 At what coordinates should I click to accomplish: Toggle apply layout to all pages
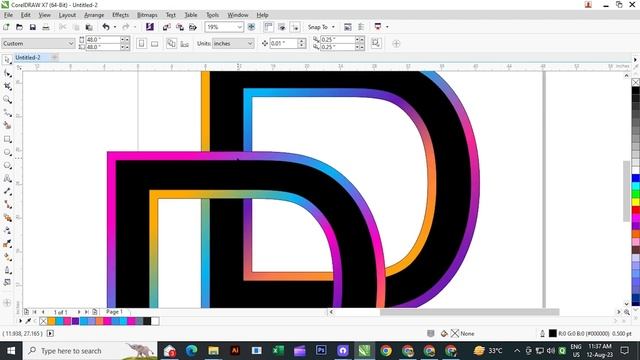tap(171, 43)
